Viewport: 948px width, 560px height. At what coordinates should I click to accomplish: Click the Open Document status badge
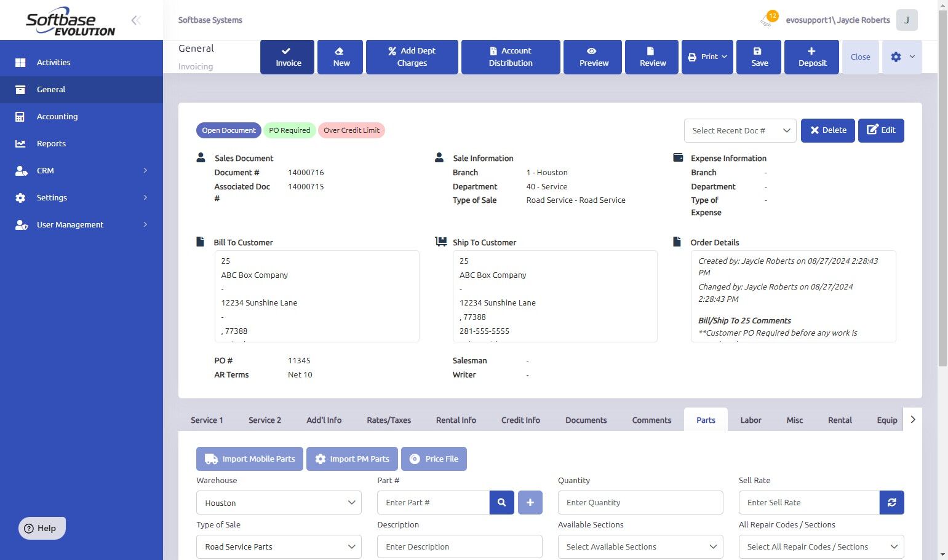(x=229, y=130)
